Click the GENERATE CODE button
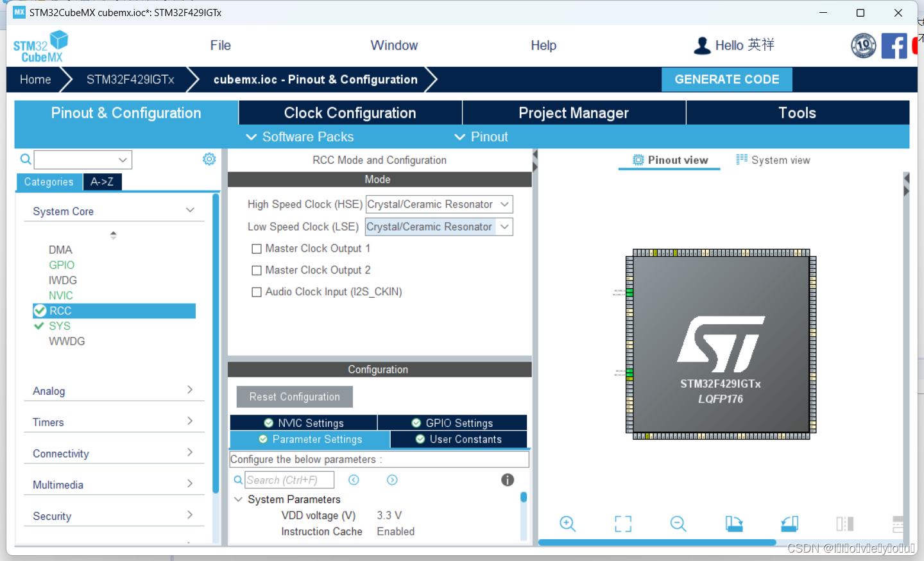 [x=726, y=79]
